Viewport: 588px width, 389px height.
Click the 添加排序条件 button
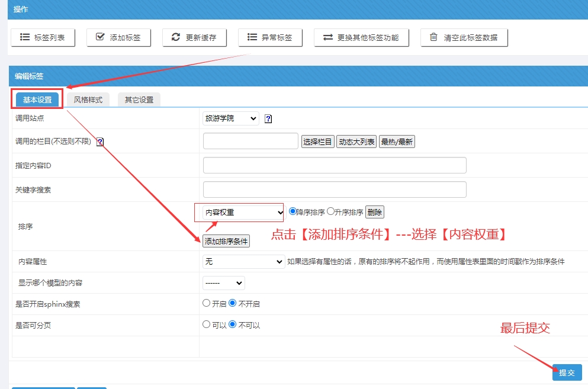(x=226, y=241)
